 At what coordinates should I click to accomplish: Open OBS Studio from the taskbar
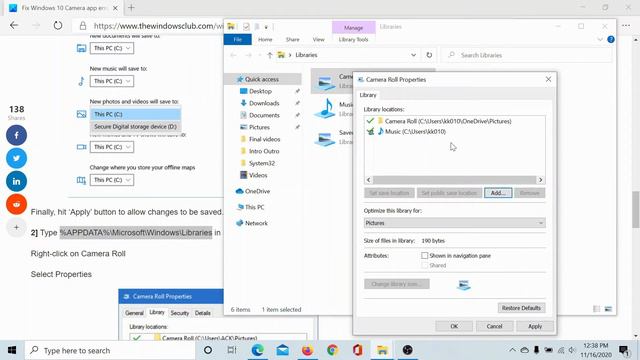click(x=407, y=350)
